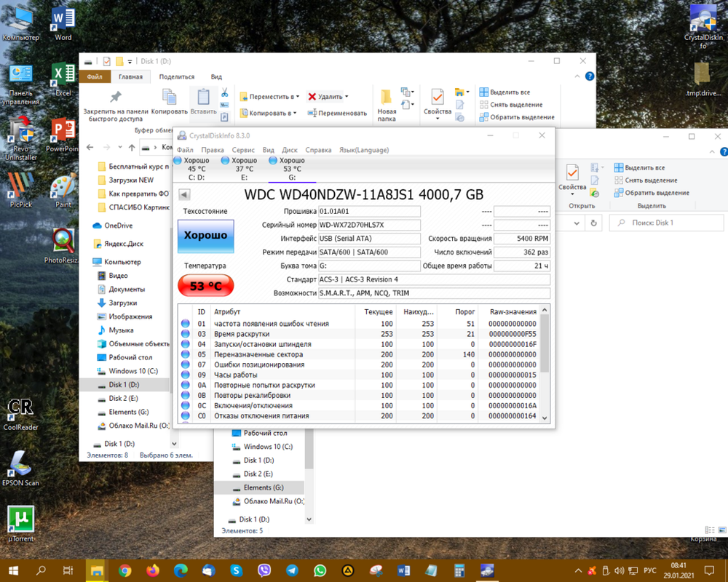Open the Сервис menu in CrystalDiskInfo
728x582 pixels.
pos(243,150)
